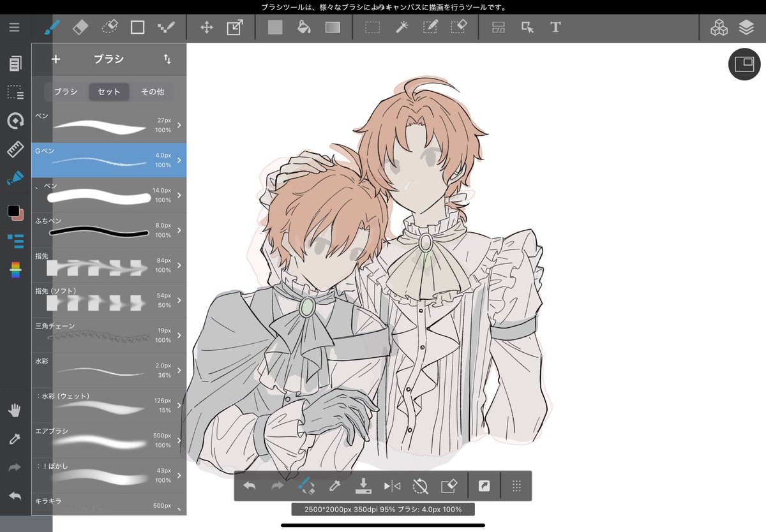This screenshot has width=766, height=532.
Task: Open the materials cubes panel
Action: [x=719, y=27]
